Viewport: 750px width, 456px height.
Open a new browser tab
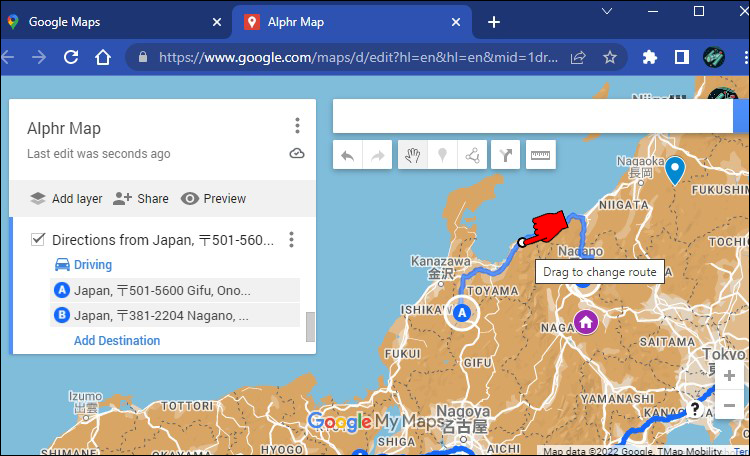[493, 22]
